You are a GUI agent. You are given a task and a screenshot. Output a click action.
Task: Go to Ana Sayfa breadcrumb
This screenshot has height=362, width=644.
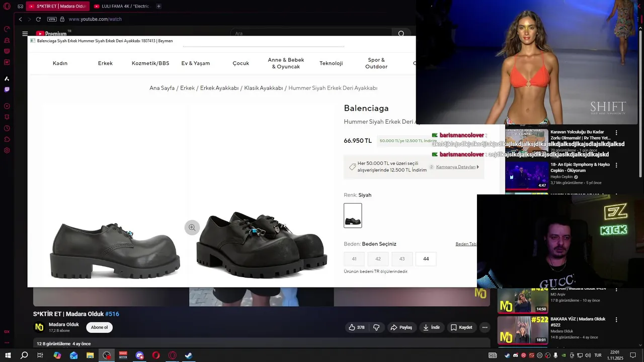162,88
